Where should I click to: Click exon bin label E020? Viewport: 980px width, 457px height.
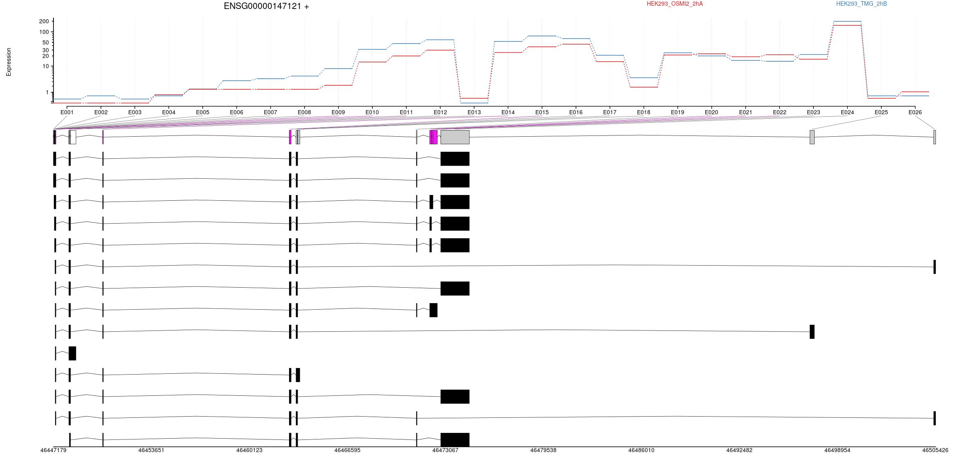(711, 112)
